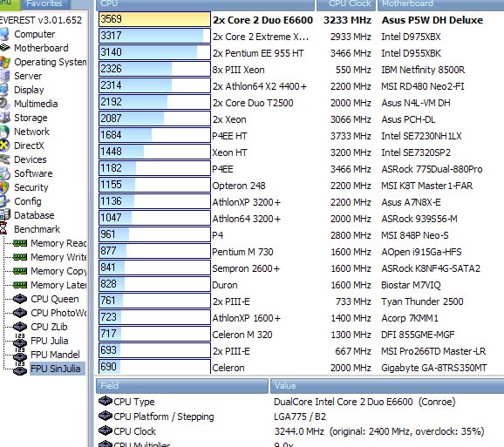The height and width of the screenshot is (447, 504).
Task: Click the CPU Queen chip icon
Action: [x=20, y=299]
